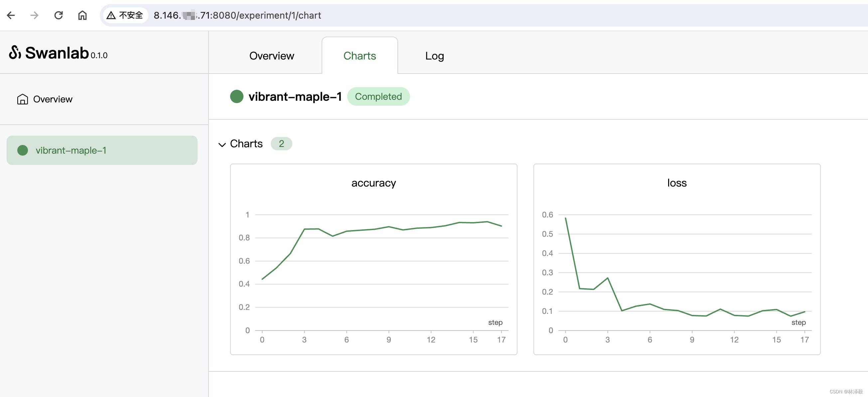Click the not-secure warning triangle icon

click(x=111, y=15)
